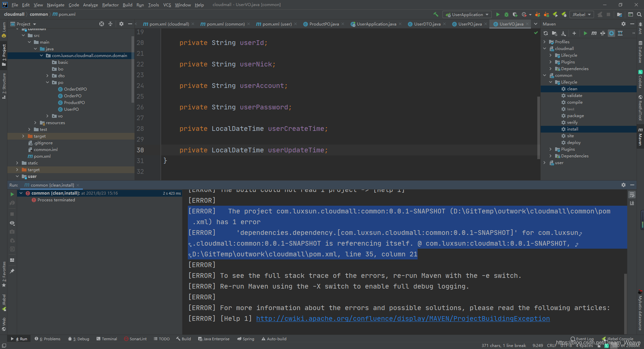This screenshot has height=349, width=644.
Task: Pin the Run tab
Action: (x=12, y=271)
